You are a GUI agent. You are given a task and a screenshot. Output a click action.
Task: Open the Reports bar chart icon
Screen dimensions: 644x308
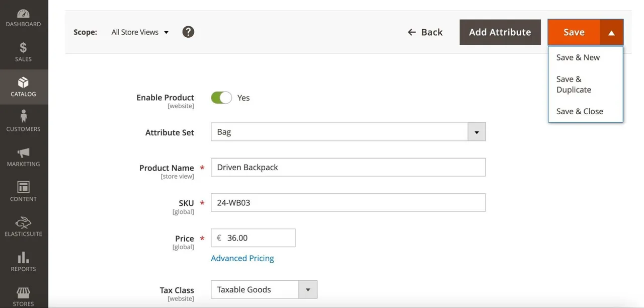click(x=23, y=258)
